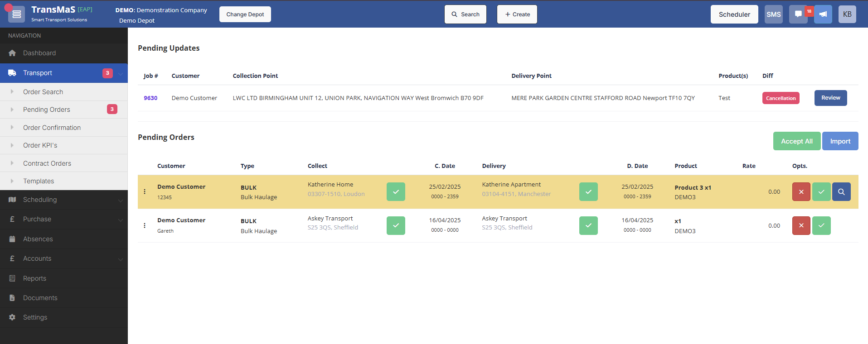
Task: Open job number 9630 link
Action: pos(150,98)
